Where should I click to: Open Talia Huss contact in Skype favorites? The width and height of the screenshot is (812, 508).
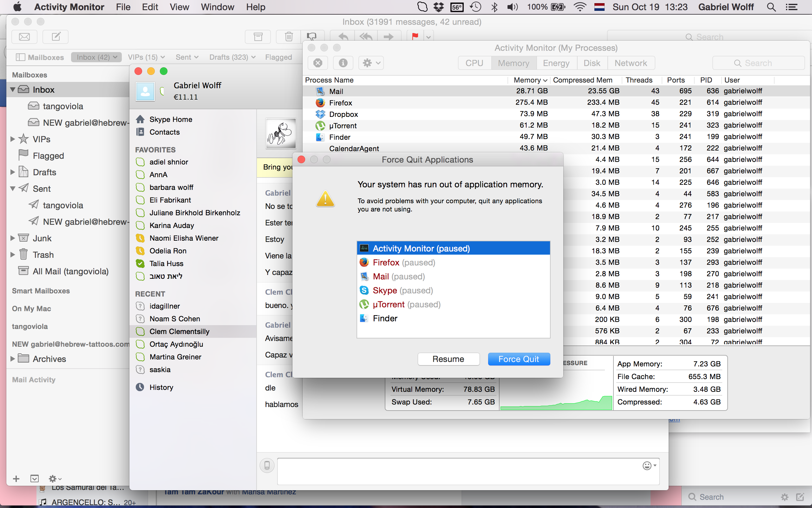click(x=193, y=264)
